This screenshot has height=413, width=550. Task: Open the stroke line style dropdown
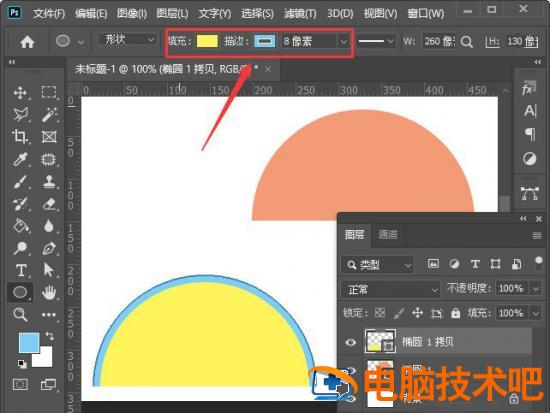click(376, 41)
